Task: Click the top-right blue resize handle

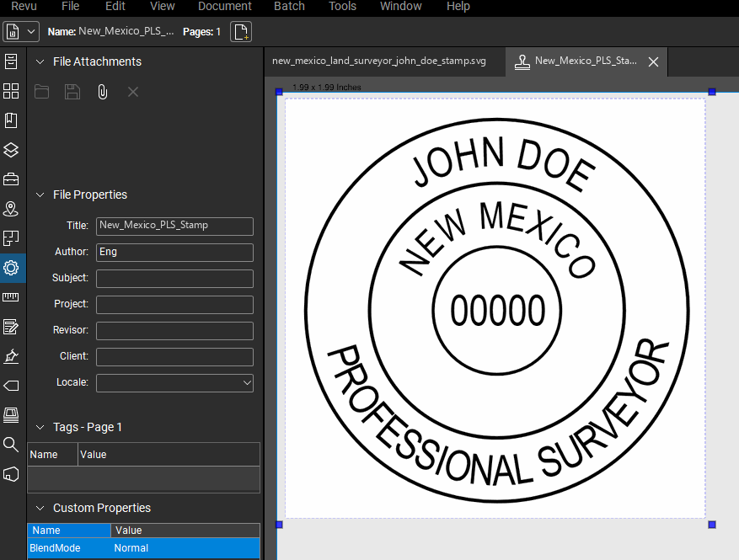Action: (712, 92)
